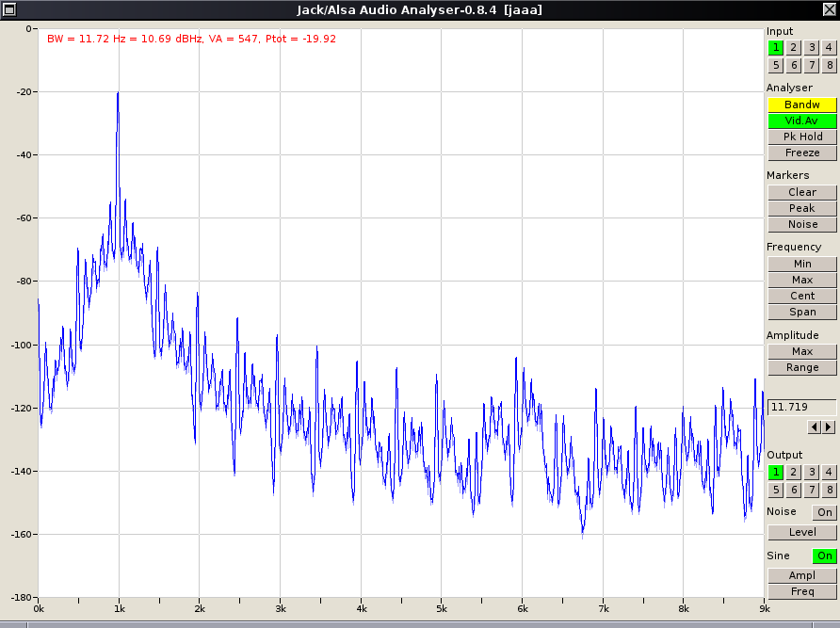Select Input channel 1
Image resolution: width=840 pixels, height=628 pixels.
coord(775,48)
